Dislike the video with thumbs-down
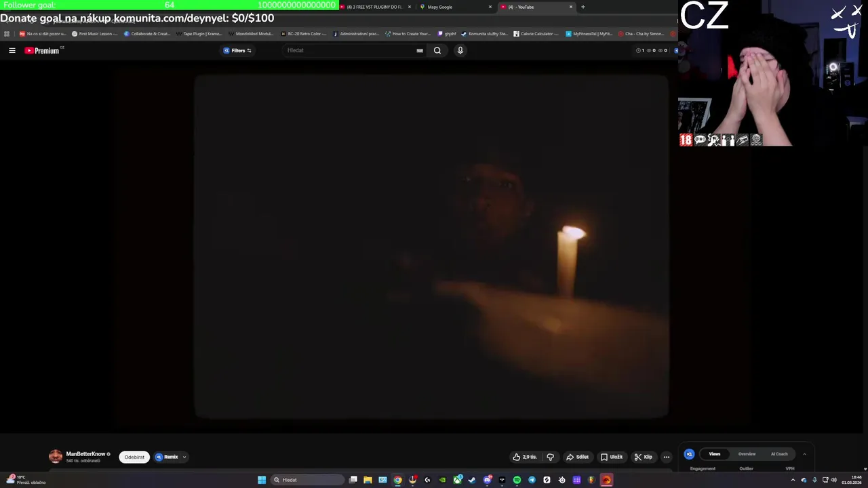Image resolution: width=868 pixels, height=488 pixels. [x=550, y=457]
